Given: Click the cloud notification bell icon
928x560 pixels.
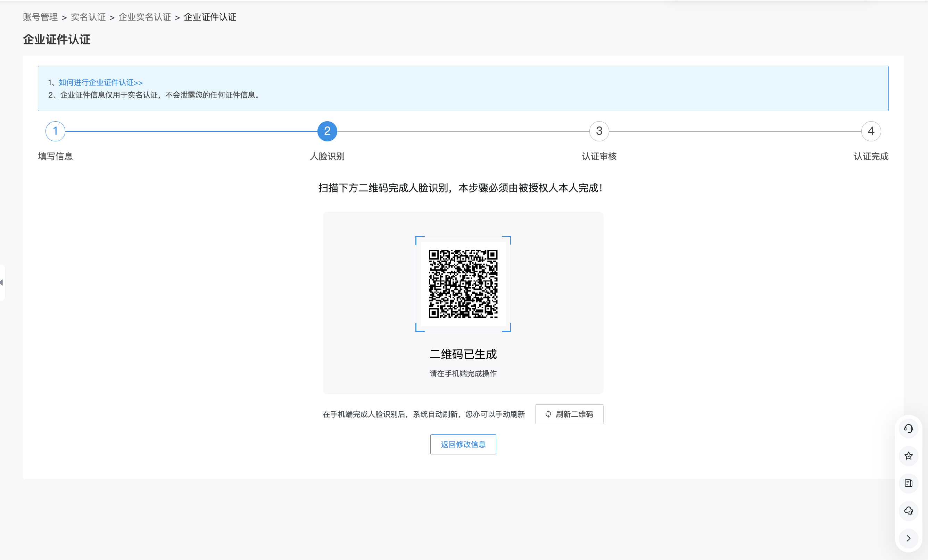Looking at the screenshot, I should [908, 511].
